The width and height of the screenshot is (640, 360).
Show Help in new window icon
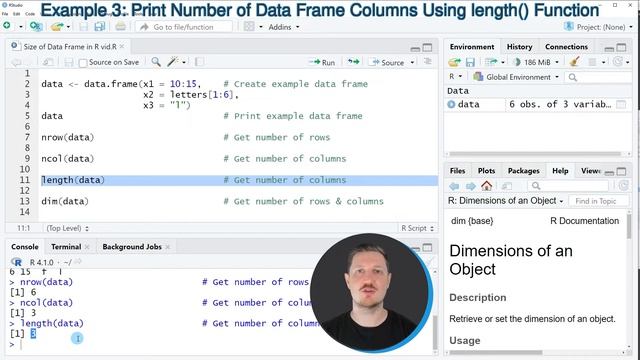point(507,186)
